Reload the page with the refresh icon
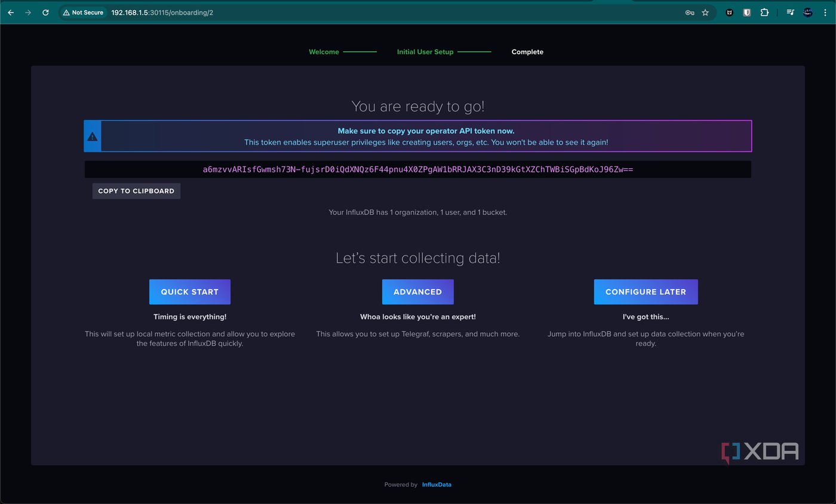 [45, 12]
